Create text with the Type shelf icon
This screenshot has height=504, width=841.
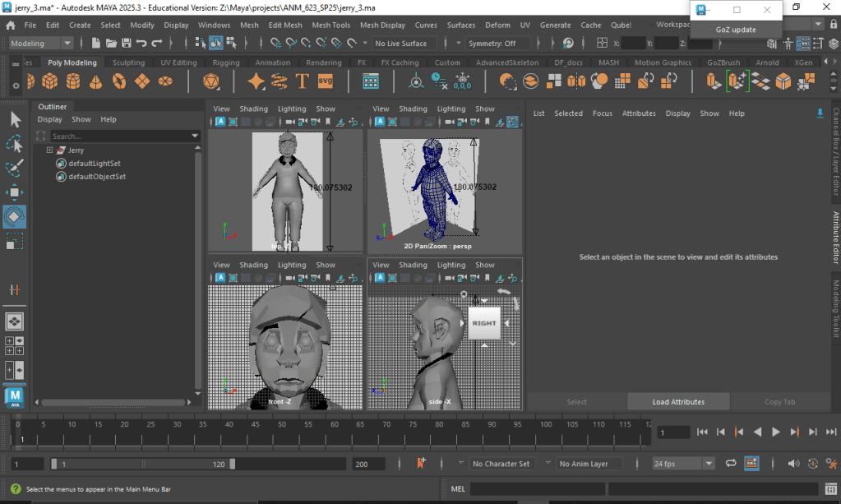(302, 81)
